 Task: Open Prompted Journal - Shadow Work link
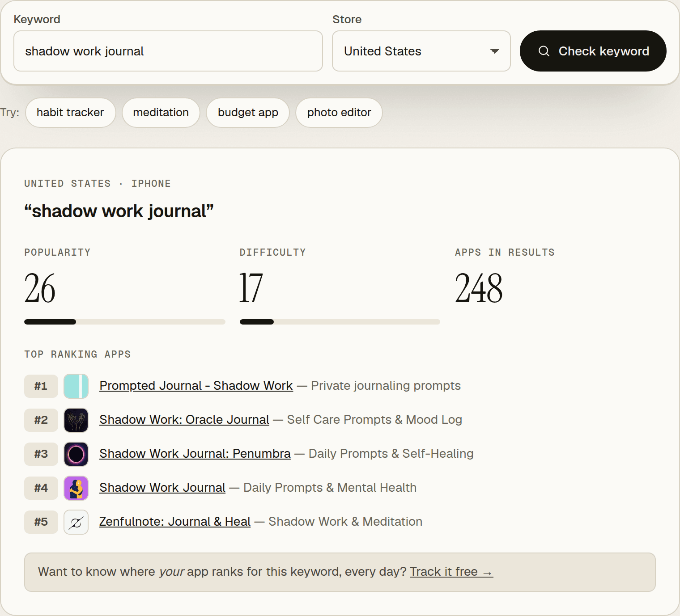coord(196,385)
